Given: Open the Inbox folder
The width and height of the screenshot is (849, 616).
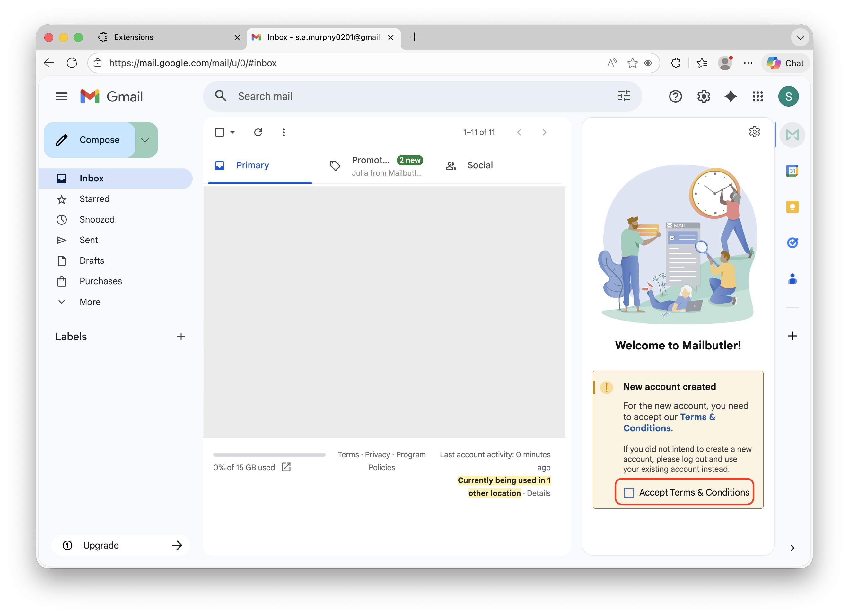Looking at the screenshot, I should point(116,178).
